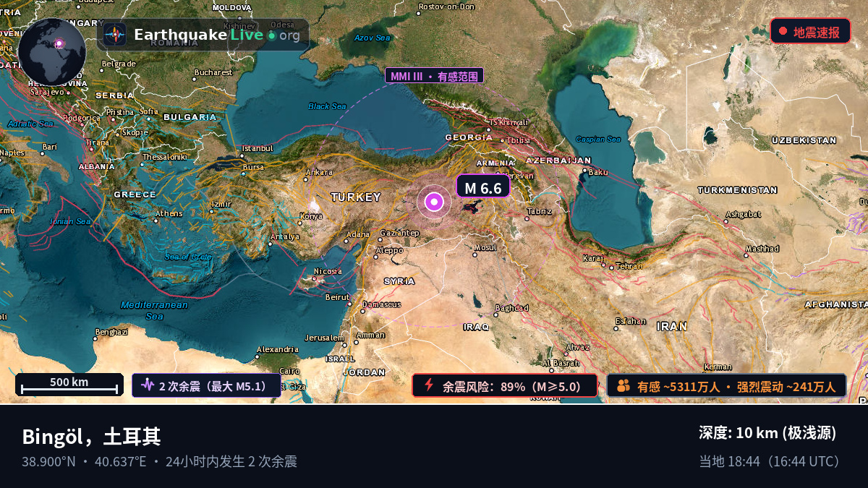868x488 pixels.
Task: Click the Baghdad city label
Action: tap(512, 308)
